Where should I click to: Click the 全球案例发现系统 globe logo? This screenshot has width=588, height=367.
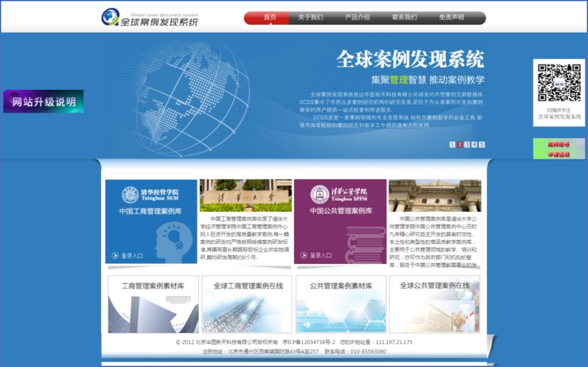(111, 17)
